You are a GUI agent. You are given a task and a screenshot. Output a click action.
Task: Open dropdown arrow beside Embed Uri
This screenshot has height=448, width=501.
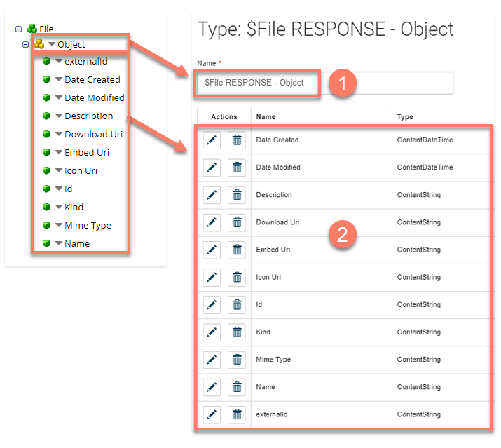pyautogui.click(x=59, y=152)
